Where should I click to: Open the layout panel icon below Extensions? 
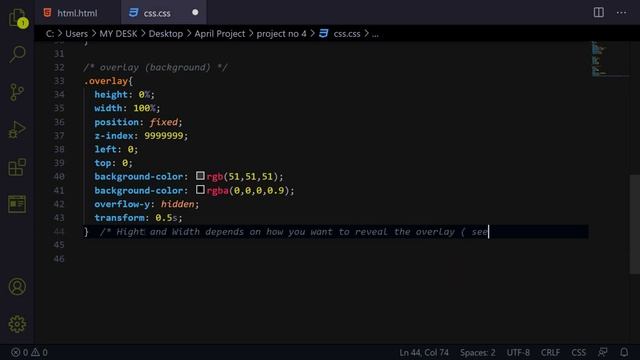tap(17, 204)
